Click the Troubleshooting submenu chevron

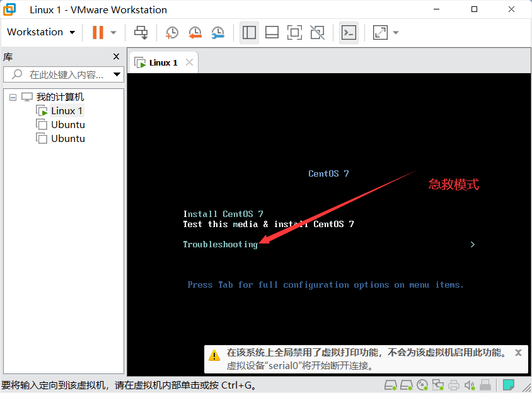(x=473, y=245)
